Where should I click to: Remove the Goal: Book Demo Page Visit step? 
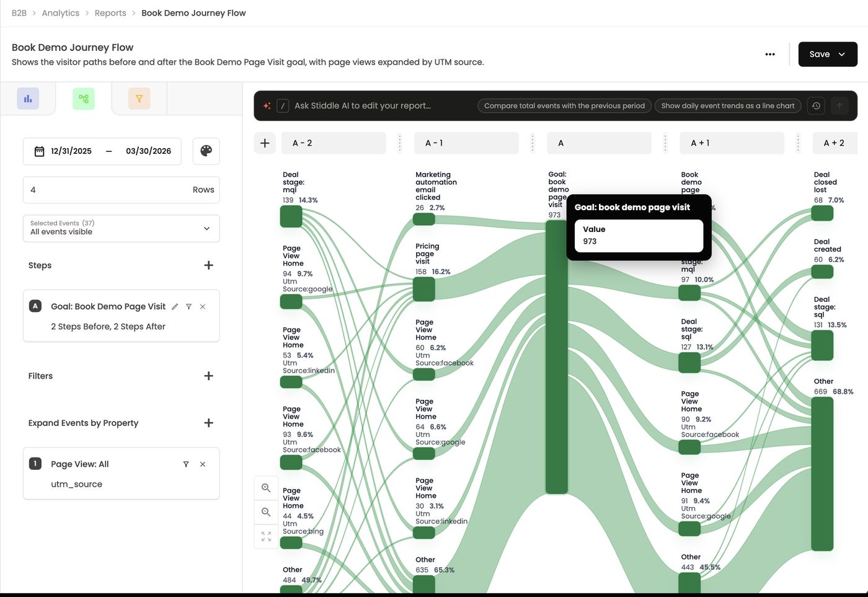[203, 306]
